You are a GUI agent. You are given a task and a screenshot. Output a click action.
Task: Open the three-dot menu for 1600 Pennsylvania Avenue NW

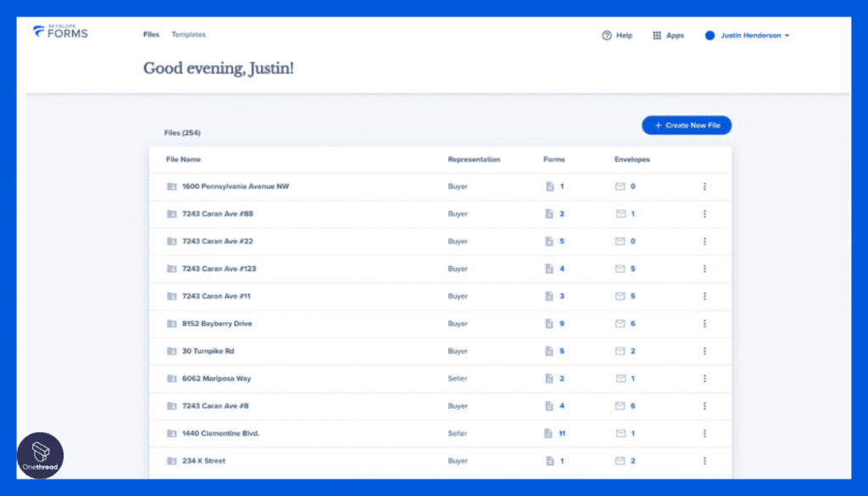(x=704, y=187)
